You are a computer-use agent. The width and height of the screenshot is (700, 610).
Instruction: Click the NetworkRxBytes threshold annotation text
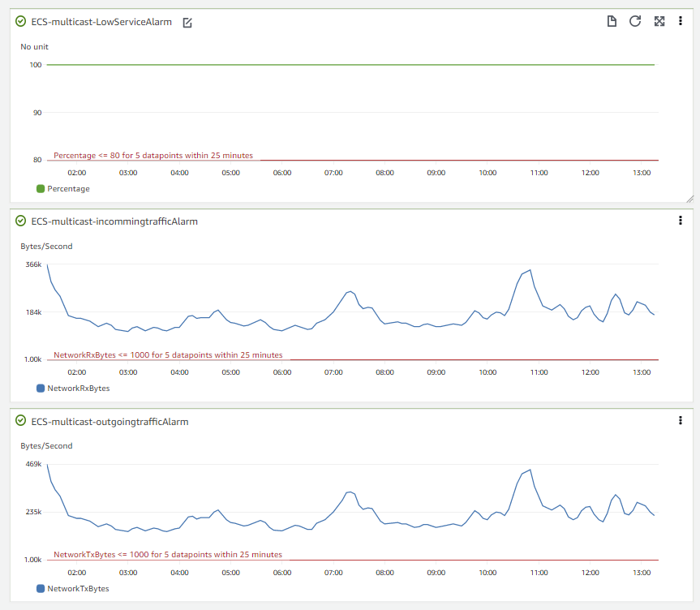(x=168, y=354)
